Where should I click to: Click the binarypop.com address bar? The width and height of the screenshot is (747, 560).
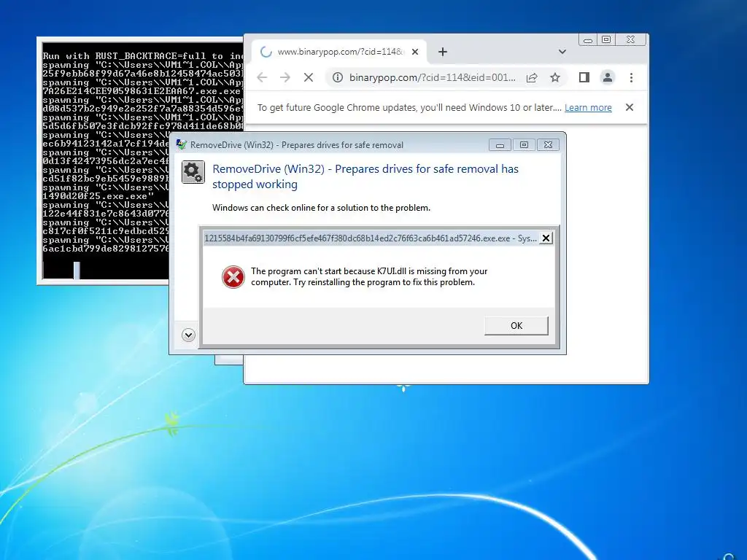(432, 77)
